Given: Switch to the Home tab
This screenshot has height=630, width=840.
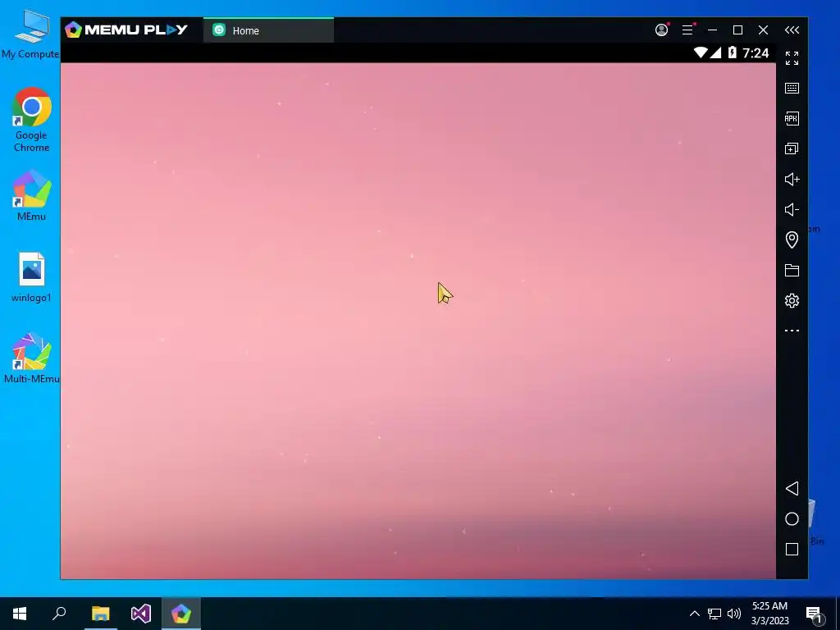Looking at the screenshot, I should click(x=268, y=30).
